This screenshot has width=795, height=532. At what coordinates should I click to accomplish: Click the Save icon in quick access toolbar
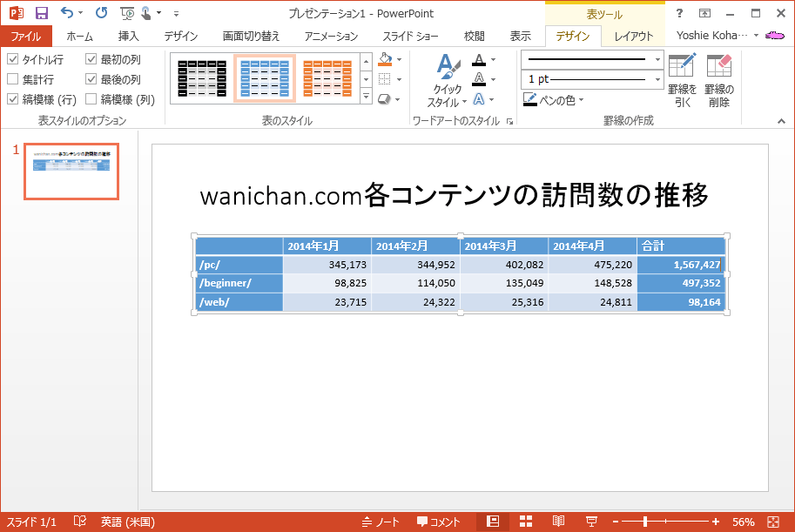[x=42, y=13]
